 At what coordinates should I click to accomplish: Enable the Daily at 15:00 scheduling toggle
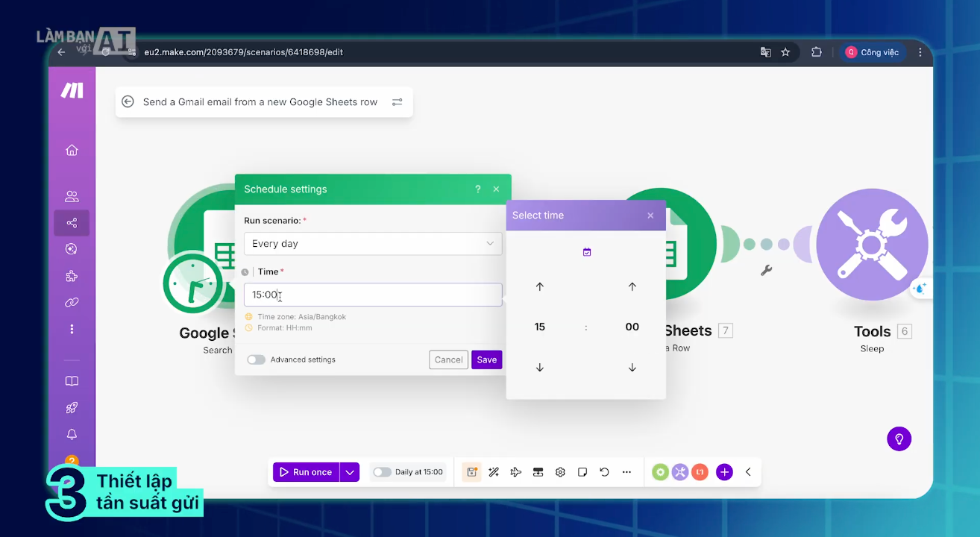coord(382,472)
